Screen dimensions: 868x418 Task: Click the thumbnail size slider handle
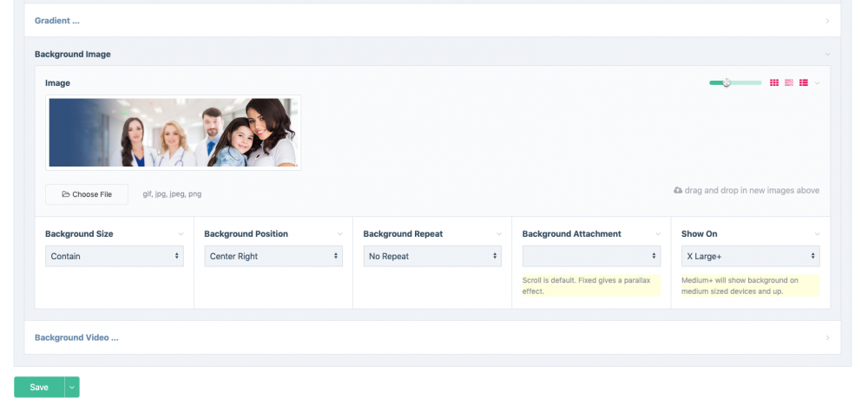point(727,82)
